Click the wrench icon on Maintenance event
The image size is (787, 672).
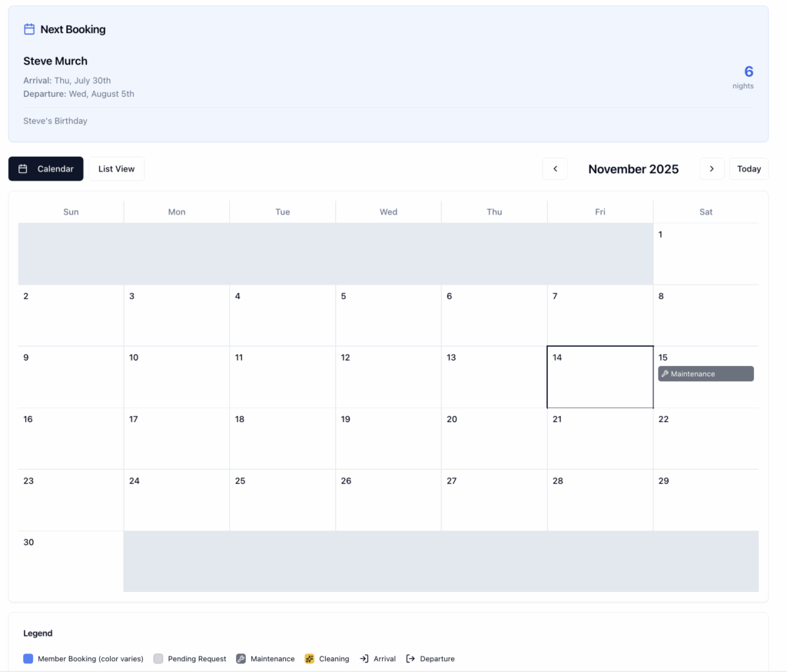665,374
